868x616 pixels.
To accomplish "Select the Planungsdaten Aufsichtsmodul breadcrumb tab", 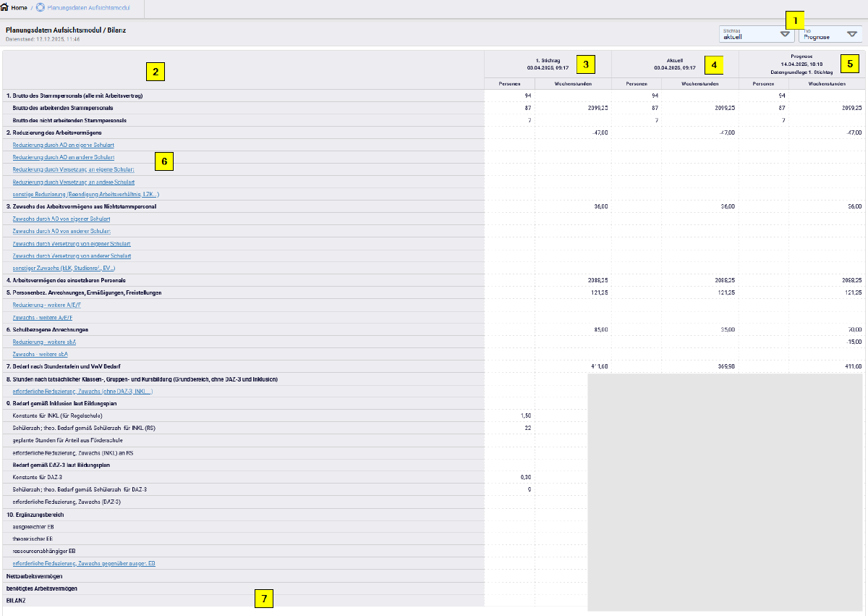I will [x=92, y=7].
